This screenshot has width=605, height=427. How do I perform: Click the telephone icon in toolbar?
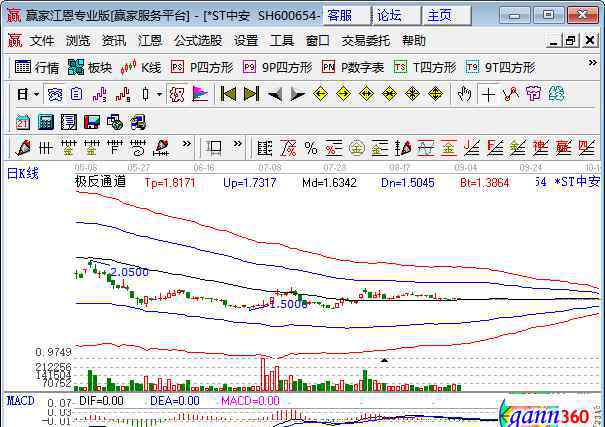[x=55, y=94]
